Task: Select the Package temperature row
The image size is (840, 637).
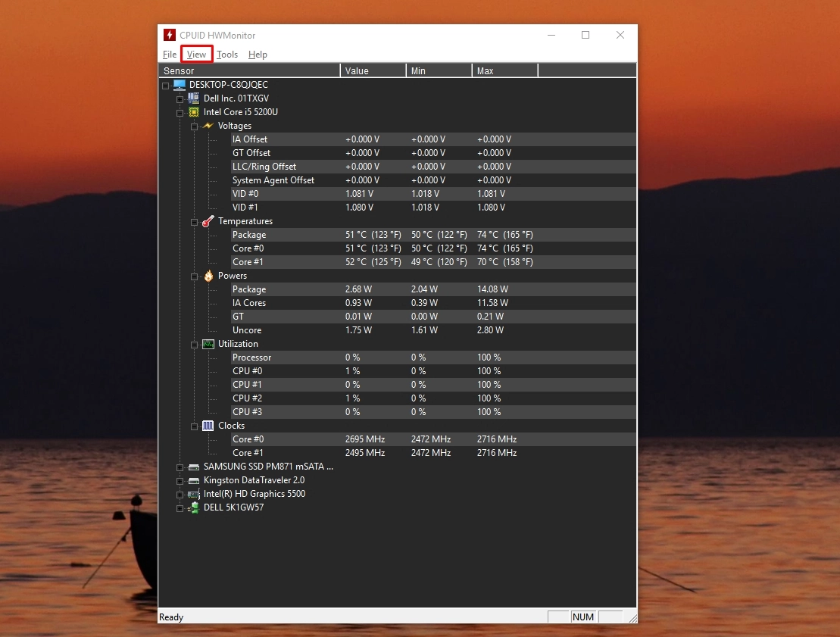Action: [x=433, y=235]
